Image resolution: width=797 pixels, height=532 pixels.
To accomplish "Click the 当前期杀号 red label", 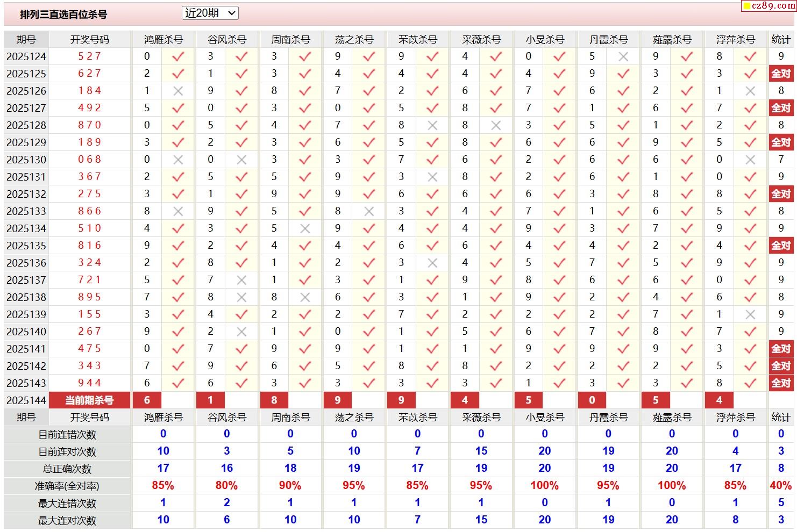I will (x=89, y=400).
